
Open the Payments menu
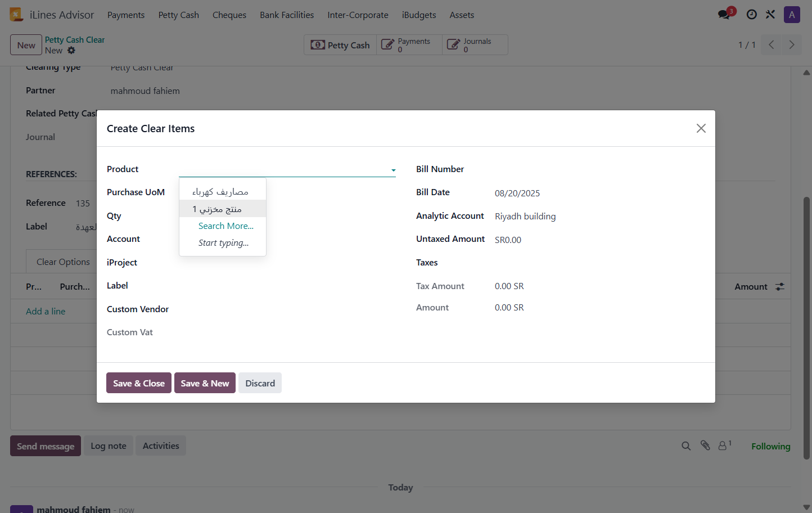pyautogui.click(x=126, y=15)
